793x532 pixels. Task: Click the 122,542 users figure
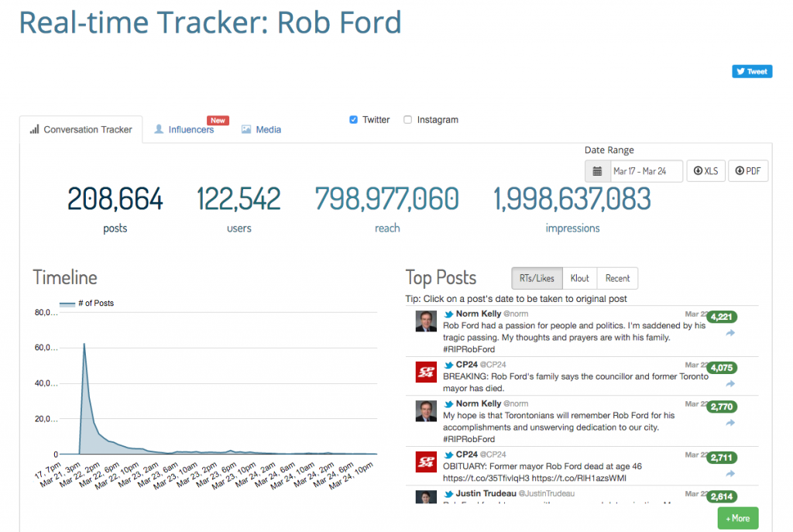(239, 199)
